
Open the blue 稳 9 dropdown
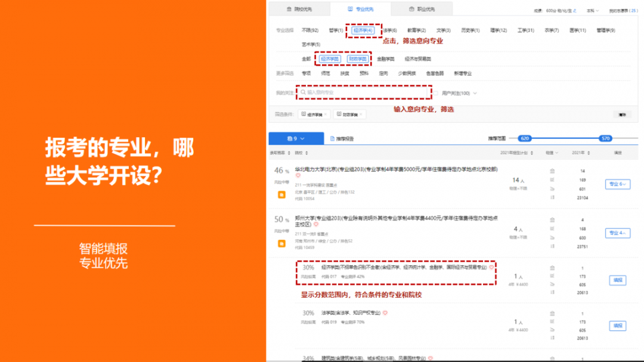click(296, 138)
